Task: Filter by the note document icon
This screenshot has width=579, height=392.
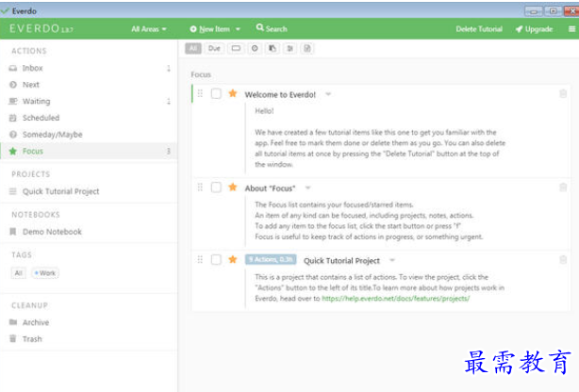Action: tap(307, 48)
